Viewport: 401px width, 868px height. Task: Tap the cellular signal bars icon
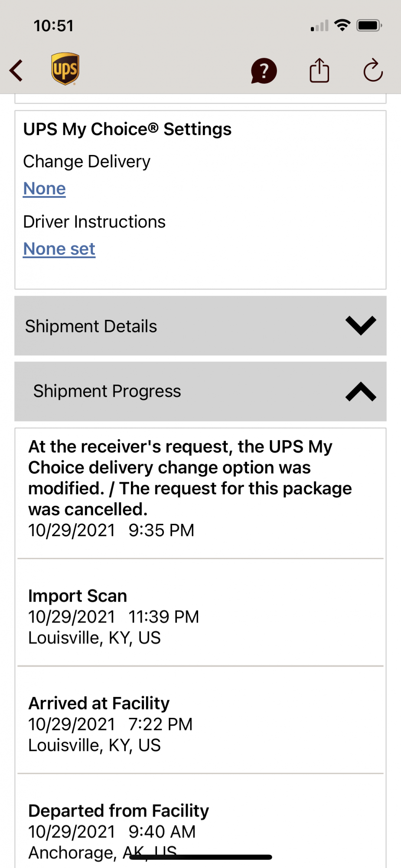(319, 26)
